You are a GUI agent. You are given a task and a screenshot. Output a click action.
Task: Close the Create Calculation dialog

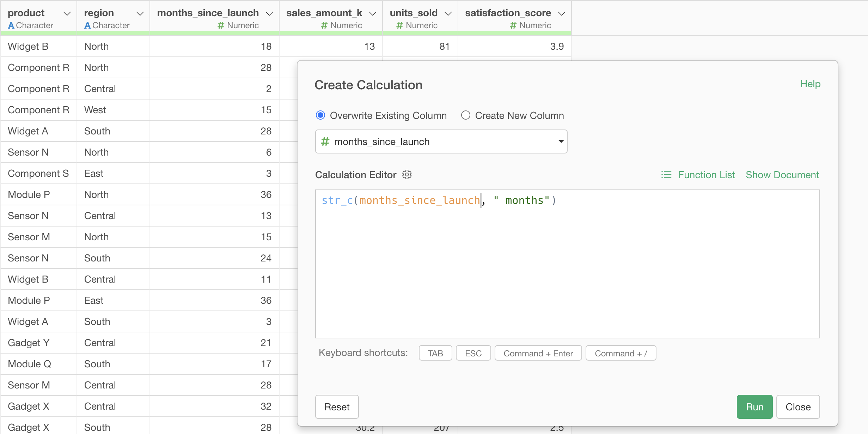[x=797, y=407]
